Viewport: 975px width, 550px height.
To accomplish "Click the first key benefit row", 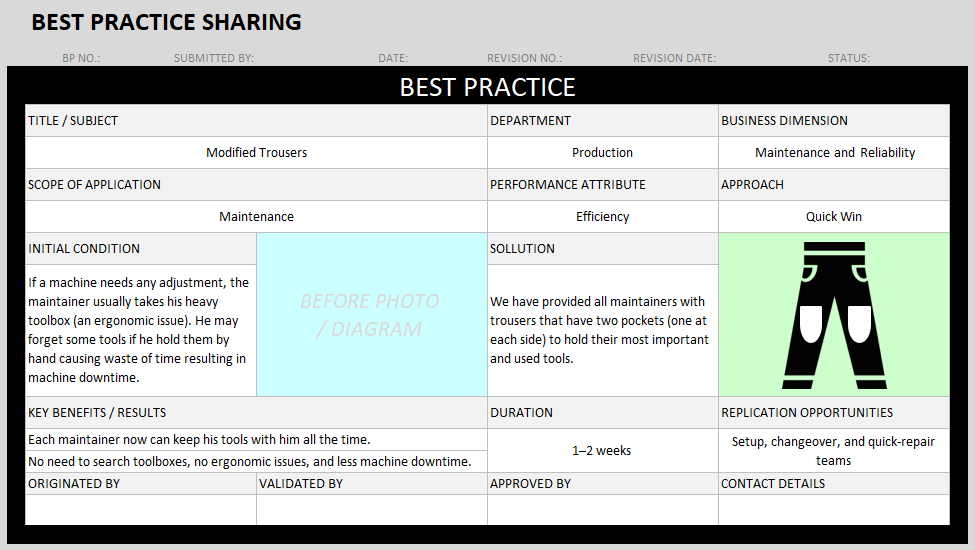I will pyautogui.click(x=256, y=440).
